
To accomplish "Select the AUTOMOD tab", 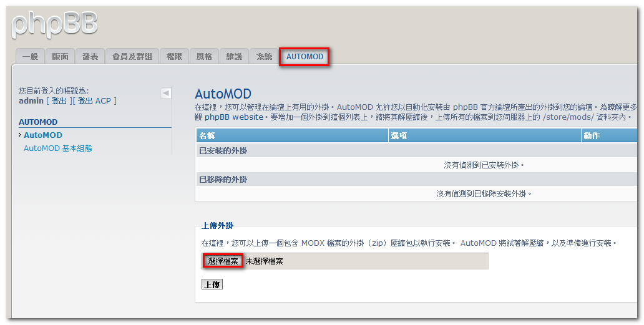I will click(x=305, y=57).
